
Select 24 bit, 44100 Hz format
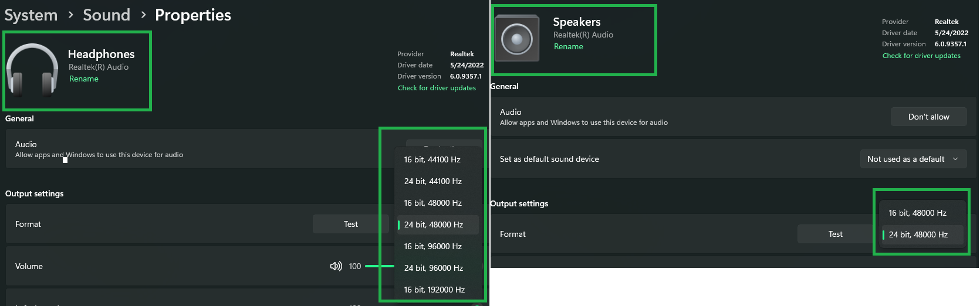point(438,181)
